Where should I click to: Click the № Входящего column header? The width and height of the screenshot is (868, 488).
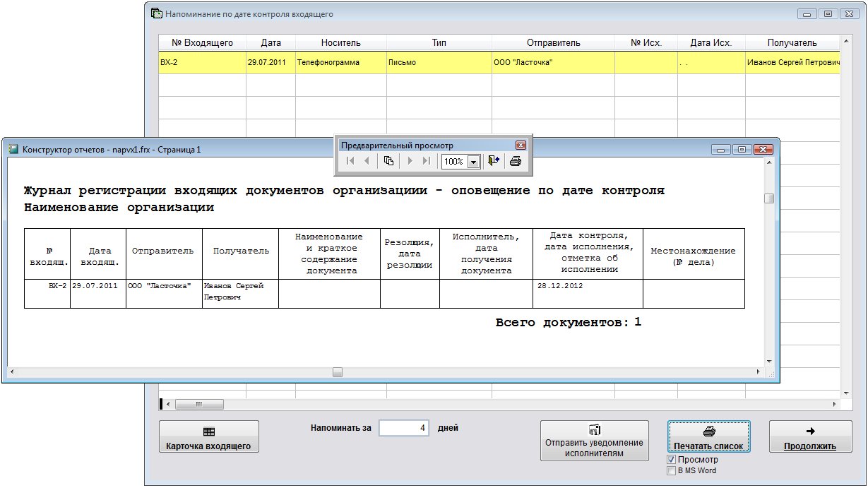coord(202,43)
